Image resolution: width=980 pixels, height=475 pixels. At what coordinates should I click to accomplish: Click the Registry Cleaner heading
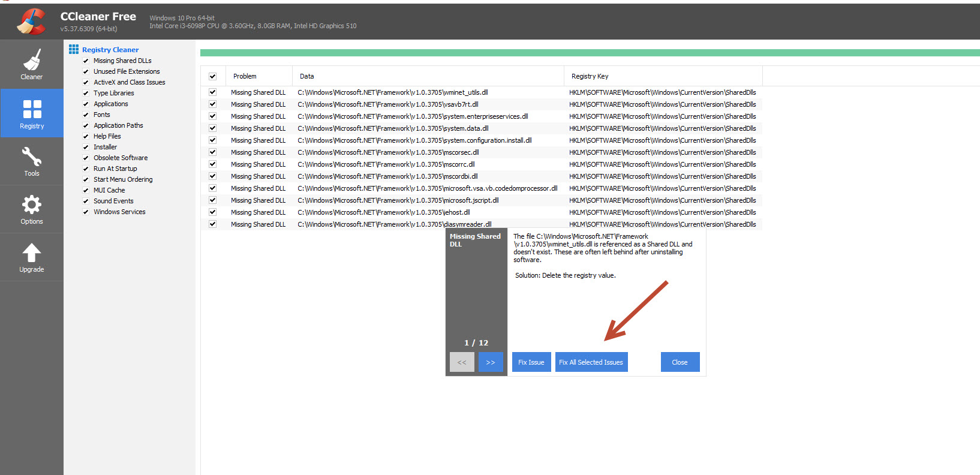(x=110, y=50)
